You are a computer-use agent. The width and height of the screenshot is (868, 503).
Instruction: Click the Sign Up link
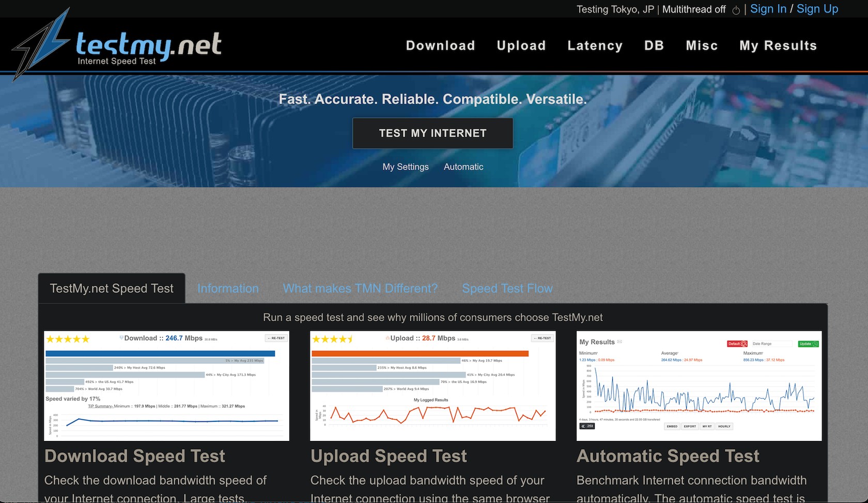[817, 9]
